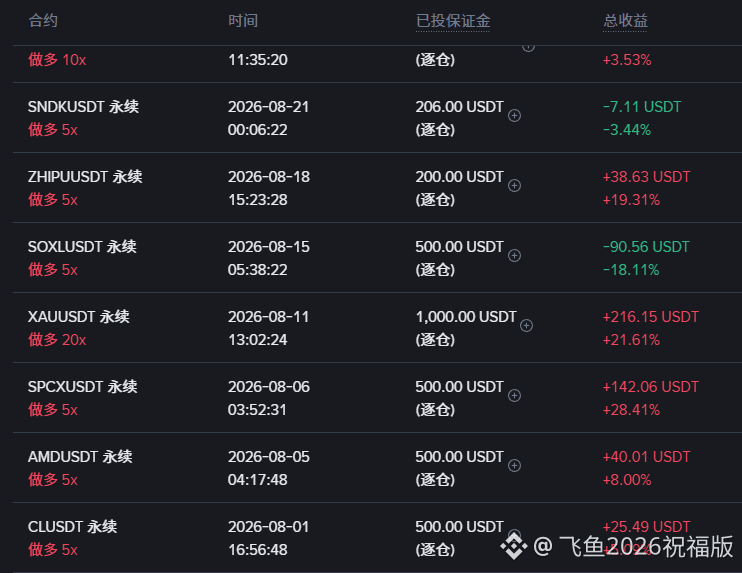Add margin to SOXLUSDT position plus icon
Viewport: 742px width, 573px height.
(x=514, y=256)
